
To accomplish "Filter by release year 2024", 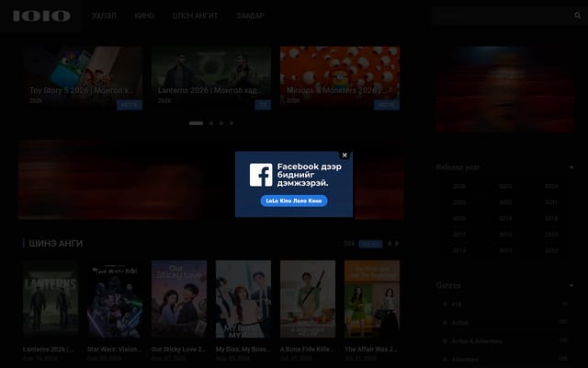I will [551, 186].
